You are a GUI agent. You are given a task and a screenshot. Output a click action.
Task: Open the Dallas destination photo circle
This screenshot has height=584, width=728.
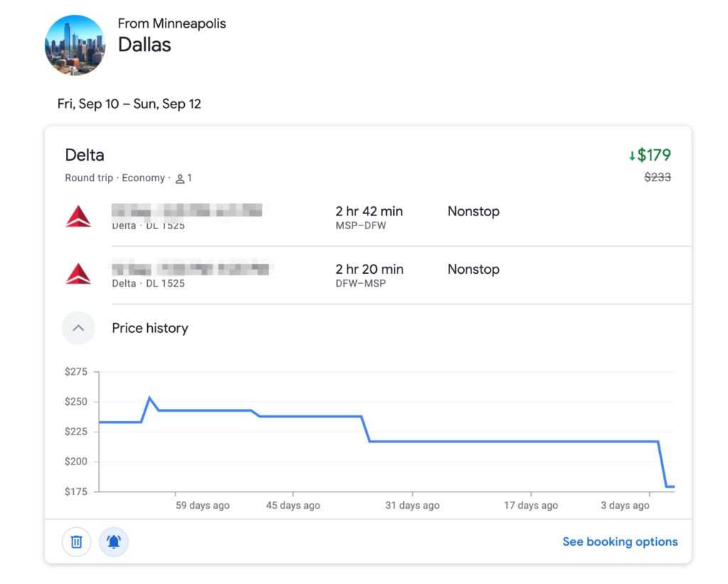point(75,45)
